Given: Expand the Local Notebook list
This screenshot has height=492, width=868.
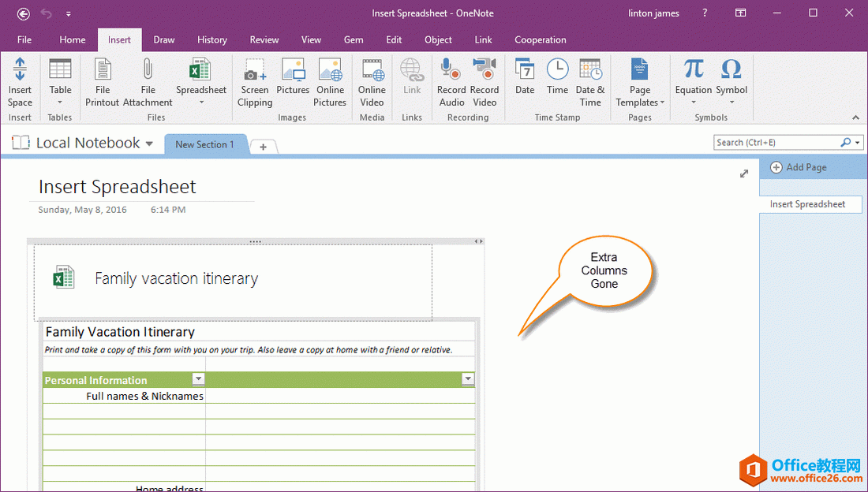Looking at the screenshot, I should pyautogui.click(x=149, y=143).
